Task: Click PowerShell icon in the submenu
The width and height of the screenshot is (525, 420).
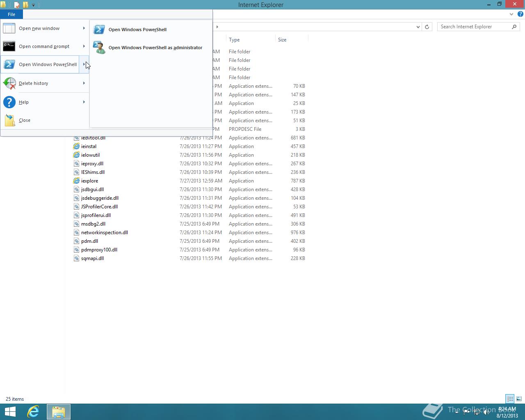Action: pyautogui.click(x=99, y=30)
